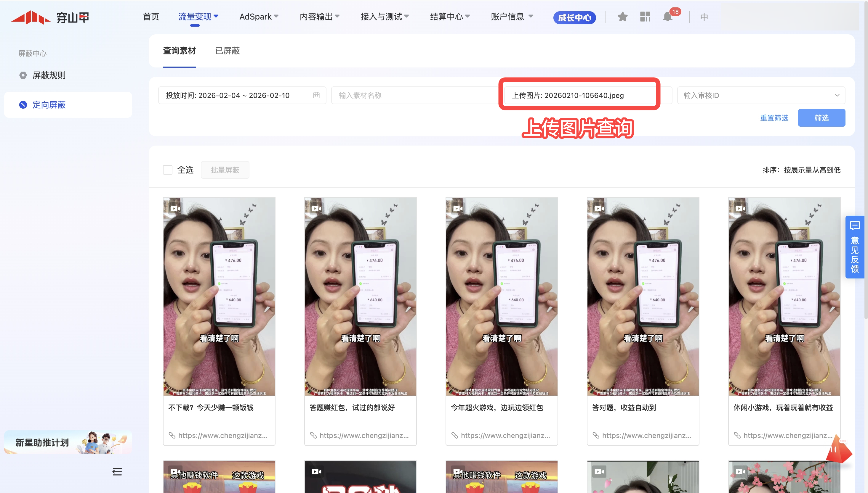This screenshot has width=868, height=493.
Task: Switch to the 已屏蔽 tab
Action: point(228,51)
